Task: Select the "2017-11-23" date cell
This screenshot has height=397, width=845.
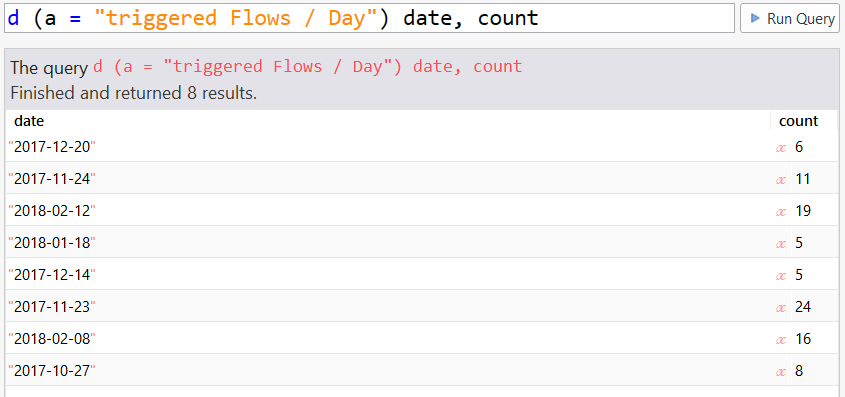Action: click(52, 307)
